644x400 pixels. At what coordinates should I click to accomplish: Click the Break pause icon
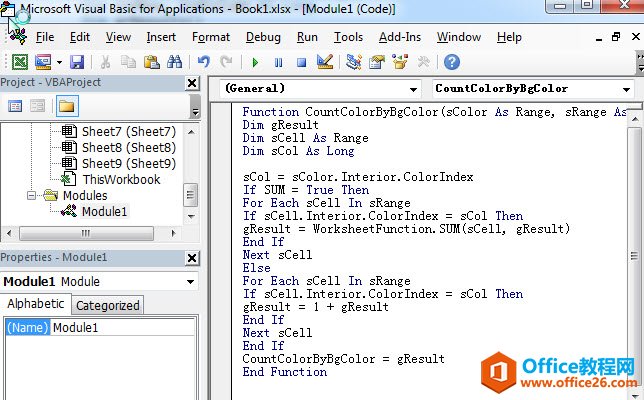tap(278, 63)
